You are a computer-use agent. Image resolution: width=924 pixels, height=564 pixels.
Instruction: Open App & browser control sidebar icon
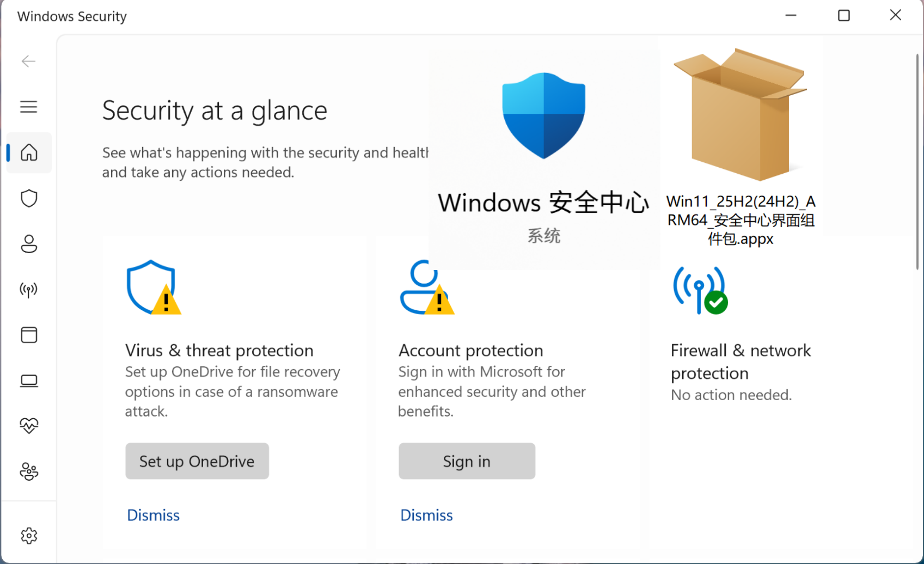[29, 335]
